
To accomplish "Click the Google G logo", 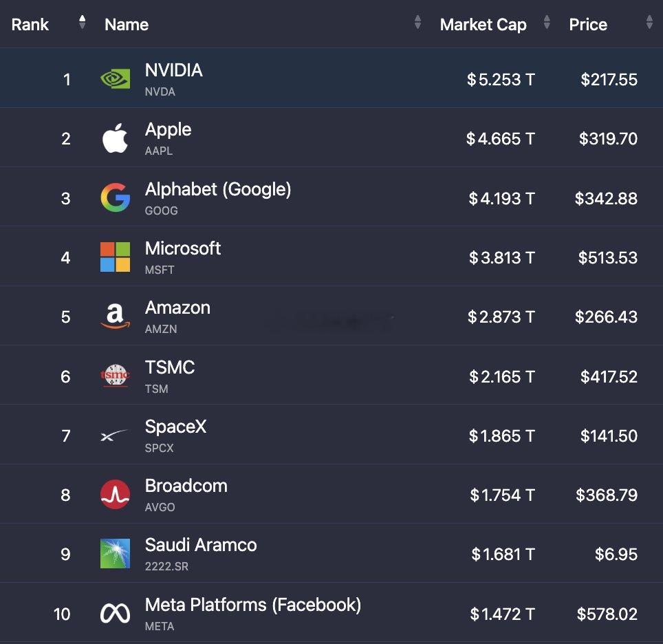I will [115, 197].
